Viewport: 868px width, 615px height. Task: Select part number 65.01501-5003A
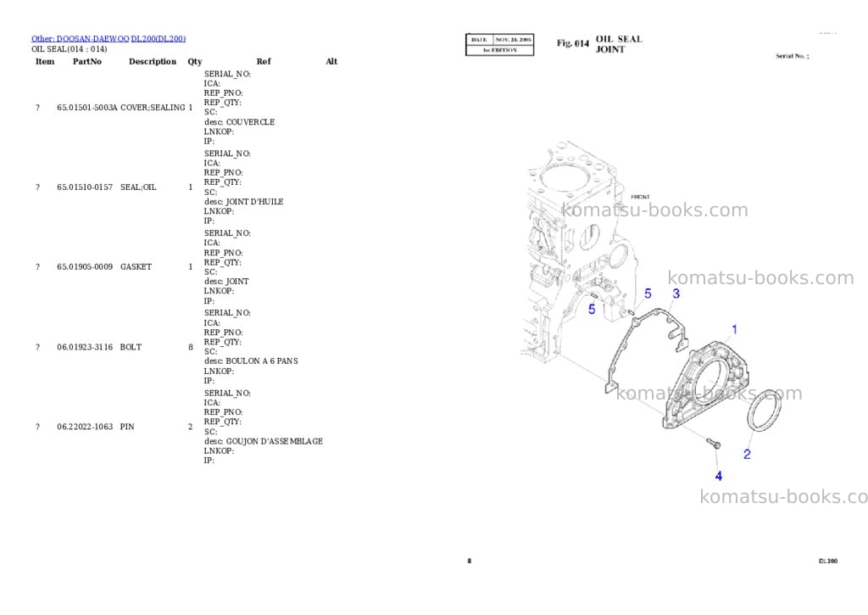tap(87, 108)
